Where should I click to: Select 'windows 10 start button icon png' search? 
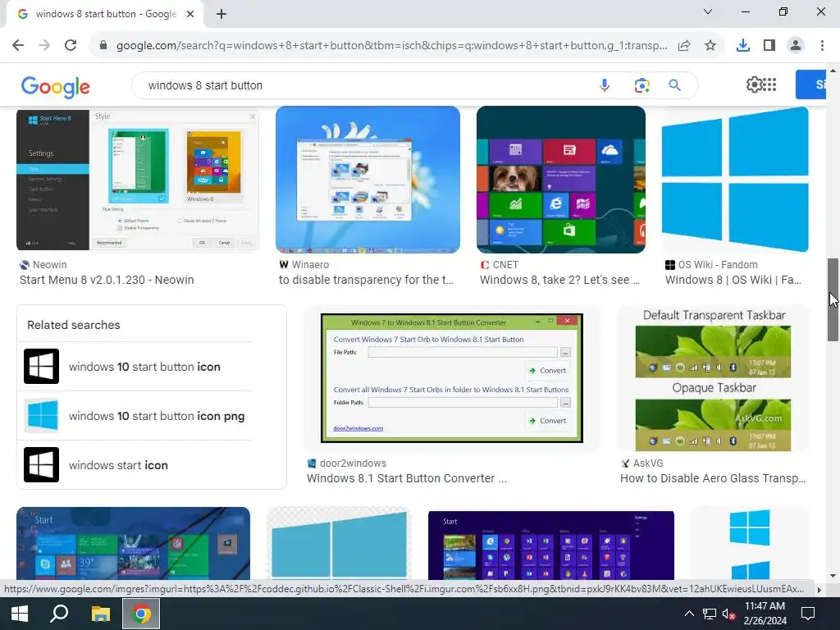[x=135, y=416]
